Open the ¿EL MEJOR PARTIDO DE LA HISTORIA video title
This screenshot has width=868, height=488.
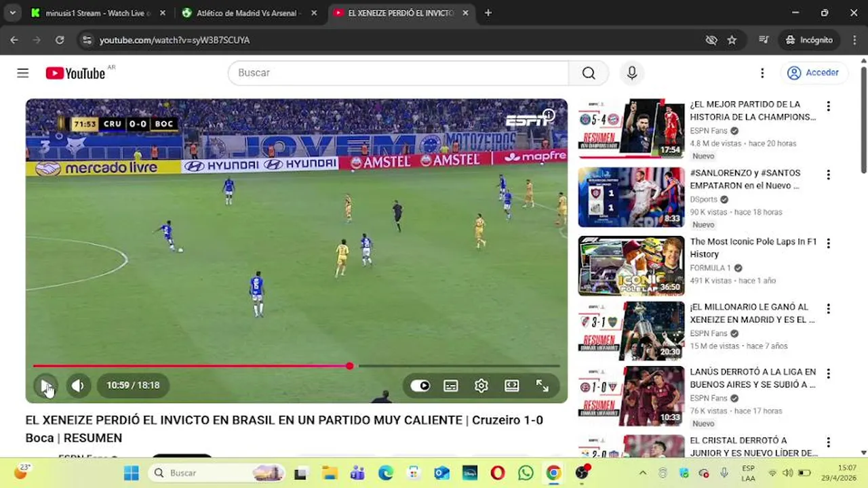(x=753, y=110)
